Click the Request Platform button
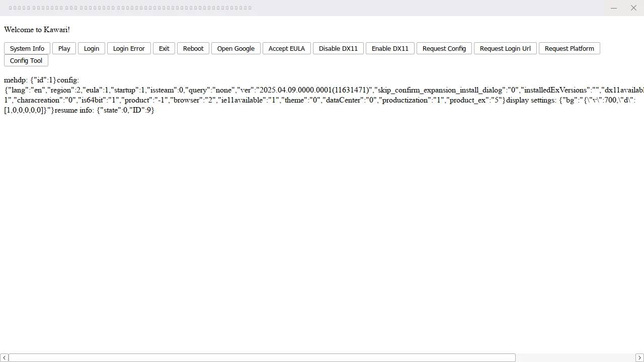 570,48
